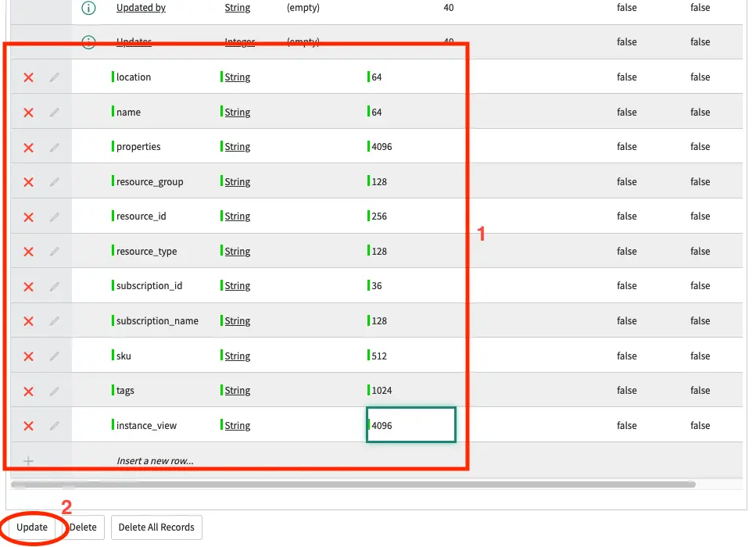Edit the subscription_id row pencil icon
The height and width of the screenshot is (547, 756).
coord(55,286)
